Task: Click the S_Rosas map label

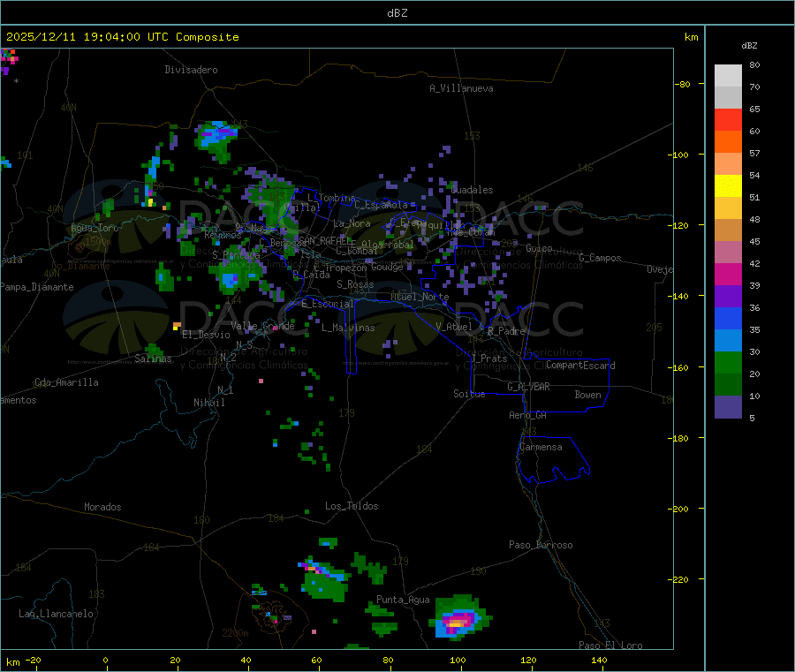Action: click(x=355, y=285)
